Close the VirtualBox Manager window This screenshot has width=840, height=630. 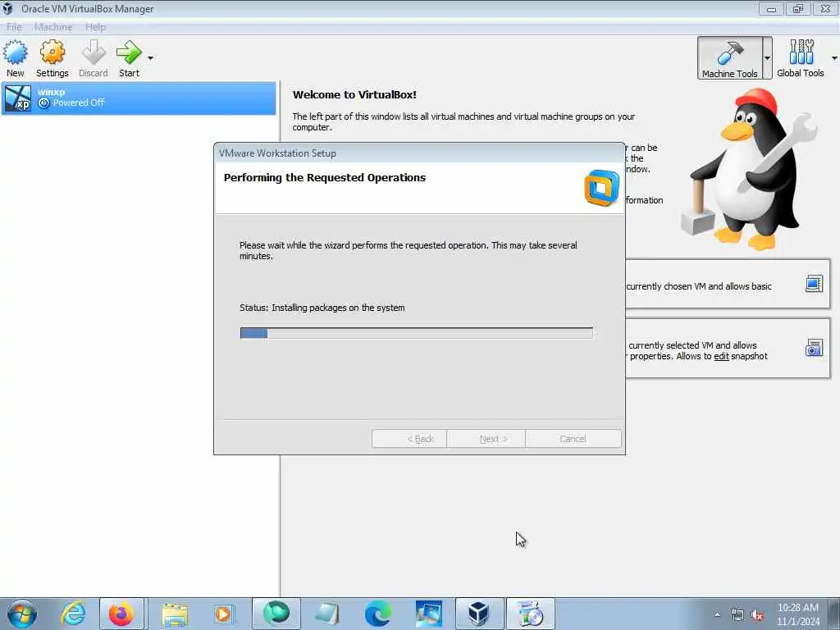pos(825,8)
